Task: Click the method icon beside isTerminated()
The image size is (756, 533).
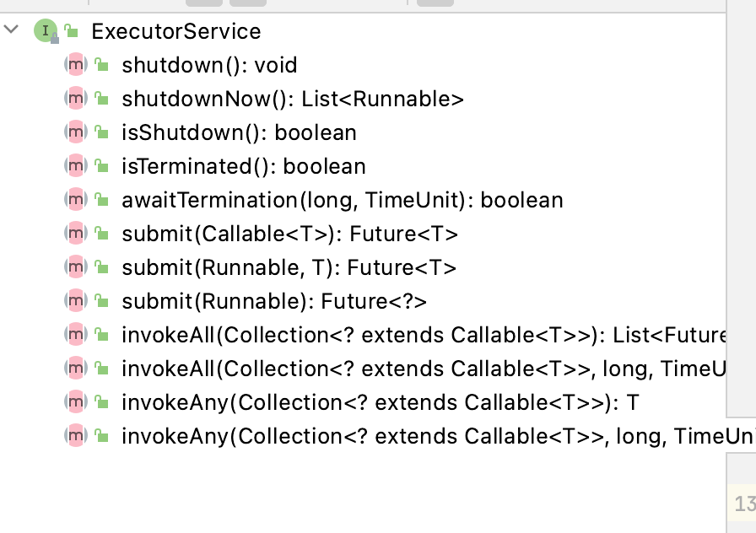Action: pyautogui.click(x=75, y=166)
